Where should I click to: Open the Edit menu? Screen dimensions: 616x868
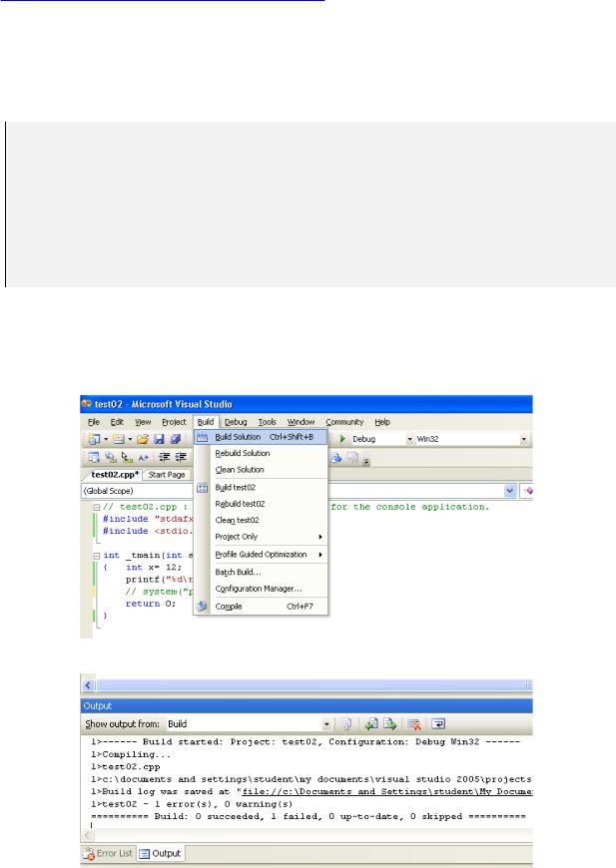(117, 422)
